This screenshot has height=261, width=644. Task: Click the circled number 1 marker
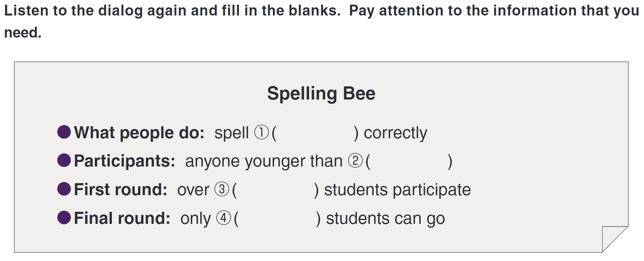[x=261, y=132]
